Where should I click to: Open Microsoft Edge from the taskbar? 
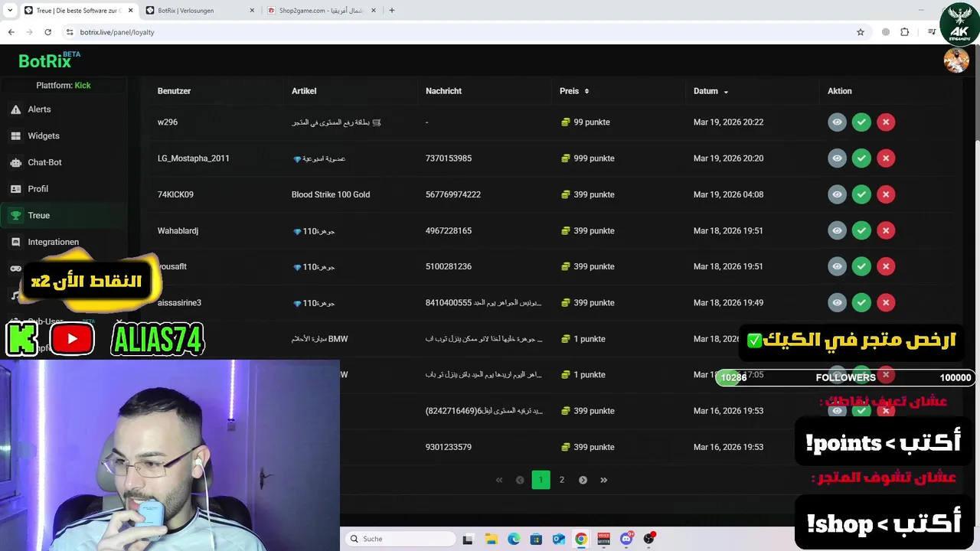tap(514, 539)
